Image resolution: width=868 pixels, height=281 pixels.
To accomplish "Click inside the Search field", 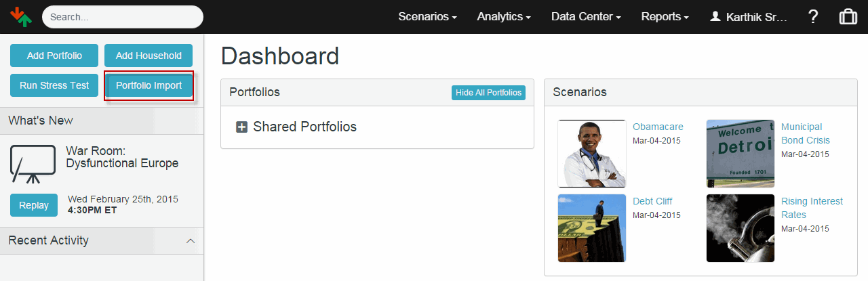I will pyautogui.click(x=122, y=17).
